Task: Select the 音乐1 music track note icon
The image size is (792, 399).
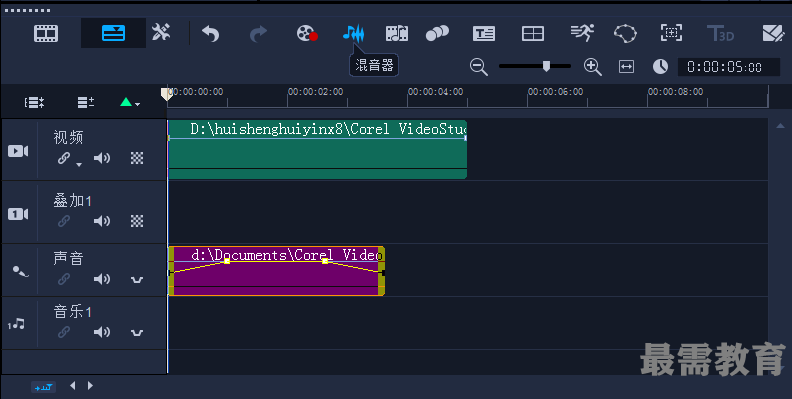Action: click(17, 324)
